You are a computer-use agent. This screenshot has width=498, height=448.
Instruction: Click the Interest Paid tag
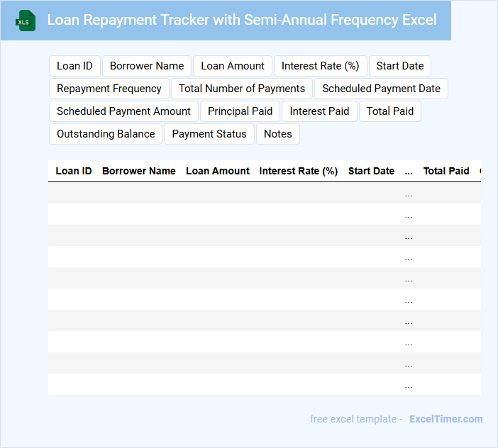coord(319,111)
